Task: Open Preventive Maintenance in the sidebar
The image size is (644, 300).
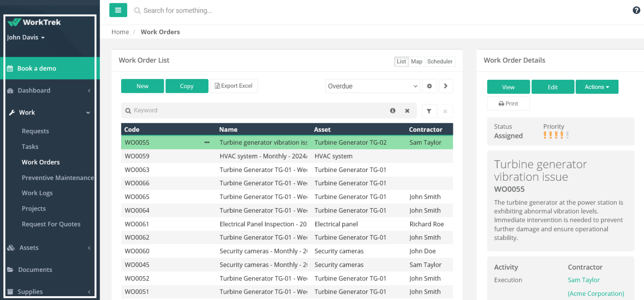Action: point(57,178)
